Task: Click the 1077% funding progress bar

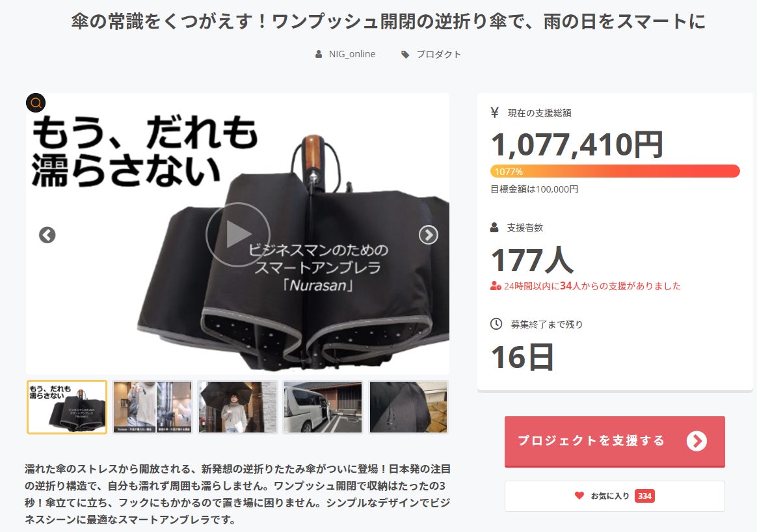Action: (615, 172)
